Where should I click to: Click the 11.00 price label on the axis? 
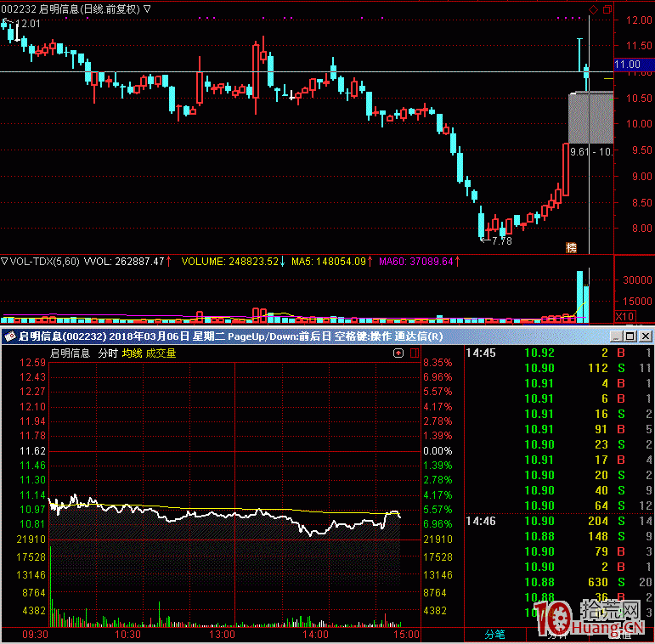[x=627, y=64]
